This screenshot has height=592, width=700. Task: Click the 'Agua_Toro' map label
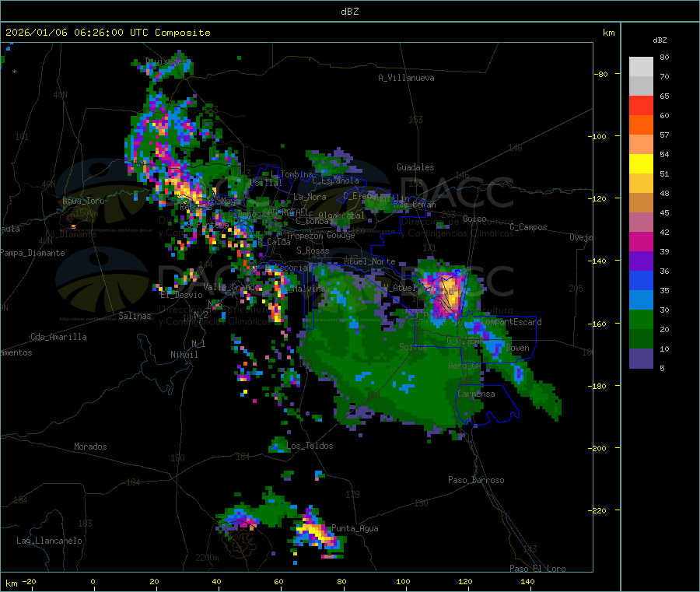(x=83, y=201)
